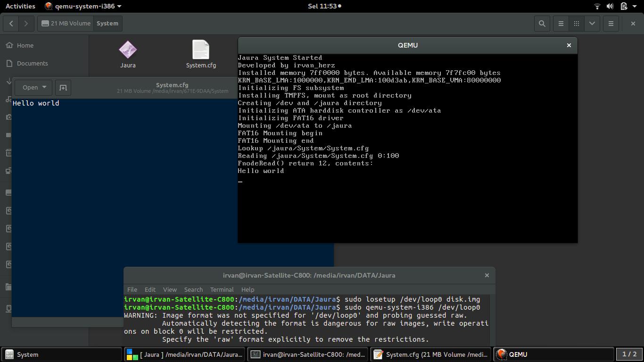Go back in the file manager
The image size is (644, 362).
11,23
